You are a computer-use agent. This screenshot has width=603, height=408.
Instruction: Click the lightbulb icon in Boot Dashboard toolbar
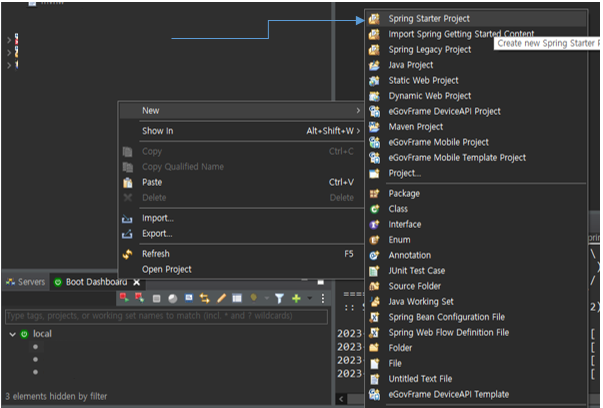pos(253,298)
